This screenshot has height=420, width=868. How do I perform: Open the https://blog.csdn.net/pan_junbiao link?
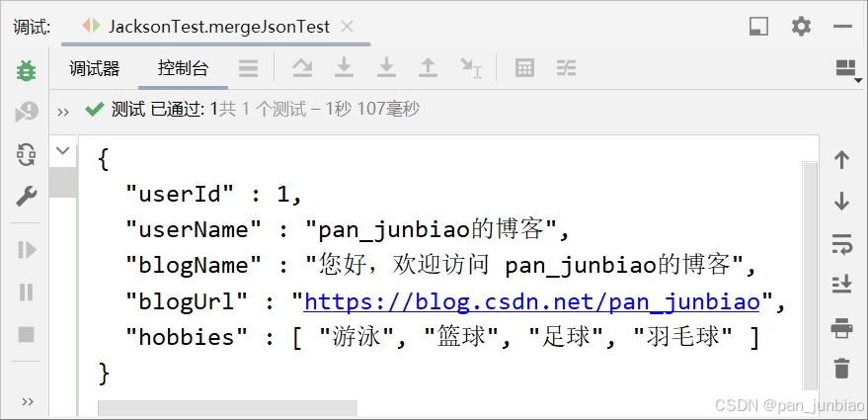pyautogui.click(x=531, y=302)
